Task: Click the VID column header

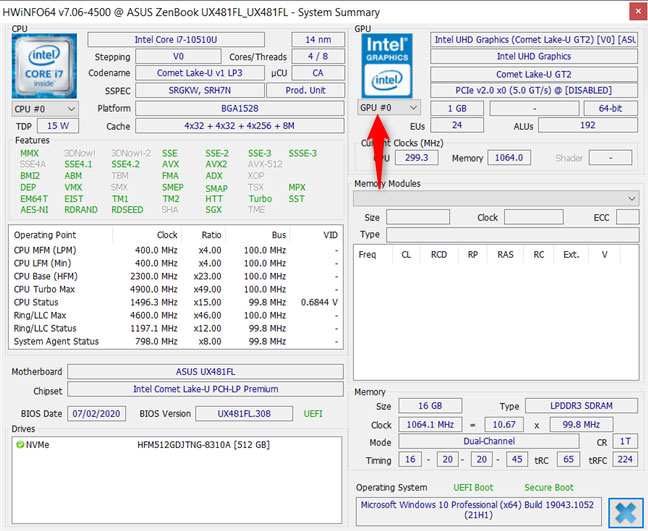Action: (x=329, y=234)
